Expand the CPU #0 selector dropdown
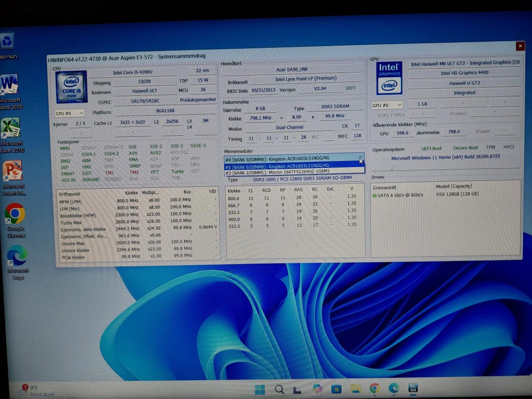The height and width of the screenshot is (399, 532). (x=70, y=113)
